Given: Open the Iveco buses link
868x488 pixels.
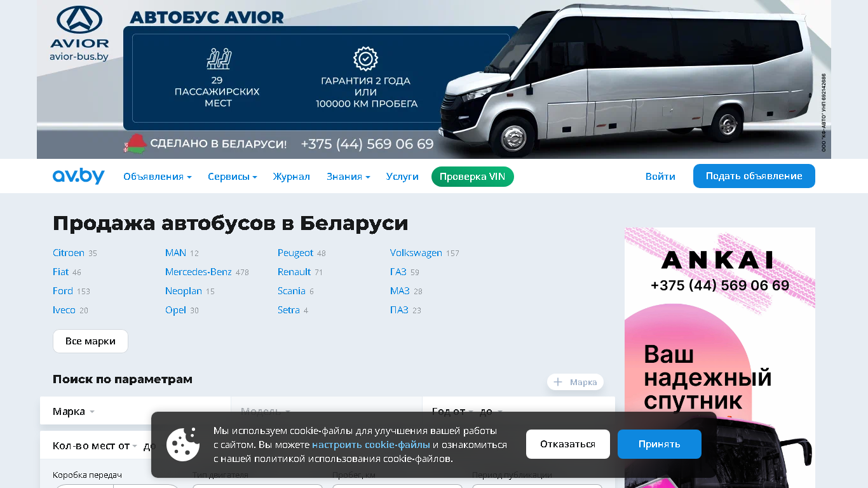Looking at the screenshot, I should click(64, 310).
